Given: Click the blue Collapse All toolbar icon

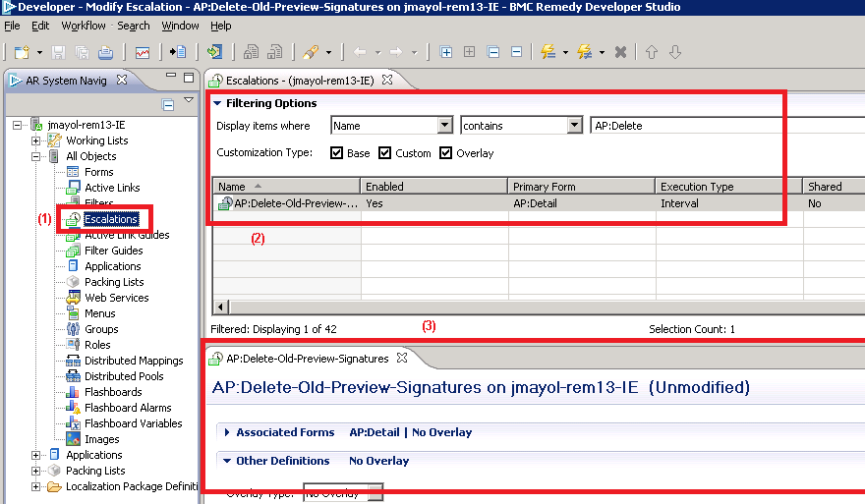Looking at the screenshot, I should tap(493, 52).
